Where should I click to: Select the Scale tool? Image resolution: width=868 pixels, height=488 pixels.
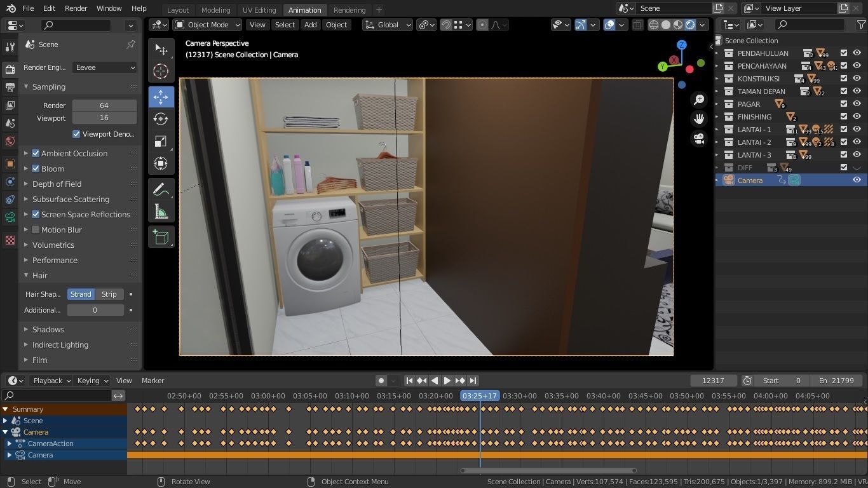[161, 141]
